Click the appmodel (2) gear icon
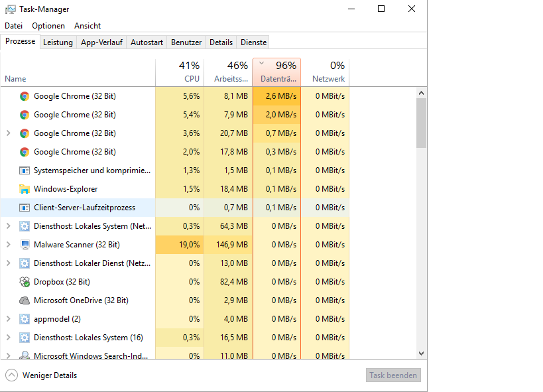Viewport: 543px width, 392px height. 25,319
